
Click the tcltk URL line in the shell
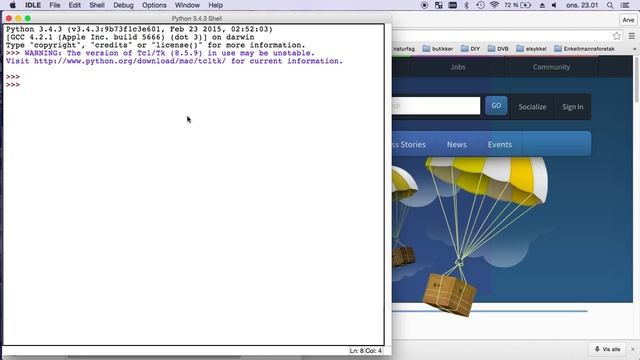coord(174,61)
